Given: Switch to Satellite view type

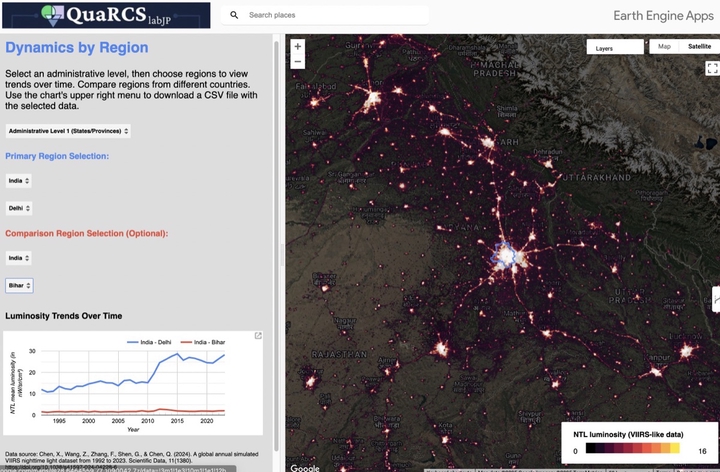Looking at the screenshot, I should (x=698, y=47).
